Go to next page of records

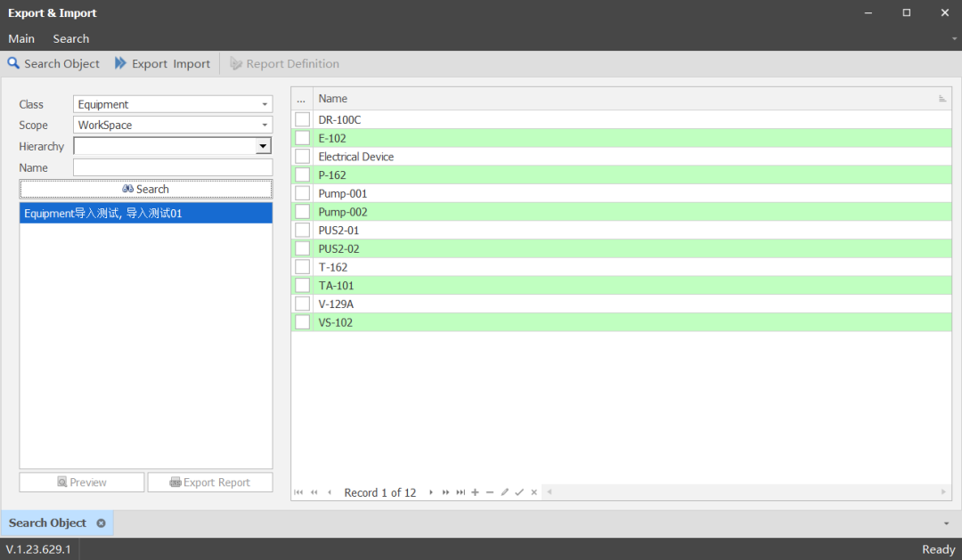pos(445,492)
